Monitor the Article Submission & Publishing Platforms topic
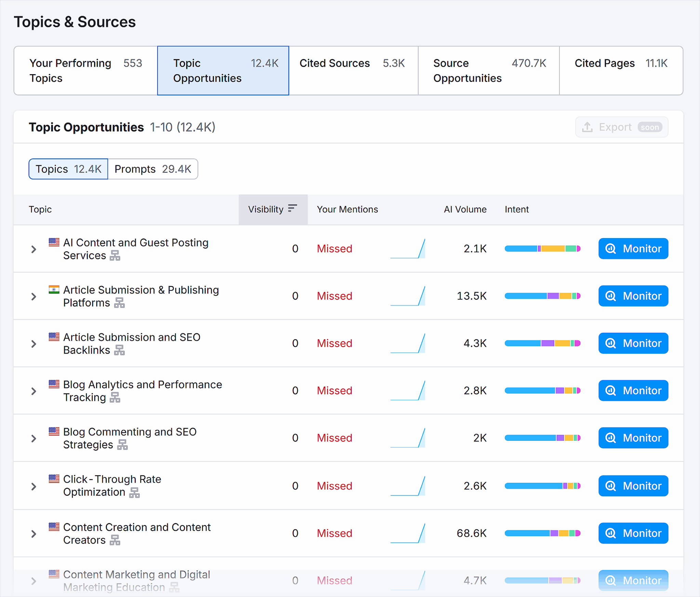The width and height of the screenshot is (700, 597). coord(633,296)
